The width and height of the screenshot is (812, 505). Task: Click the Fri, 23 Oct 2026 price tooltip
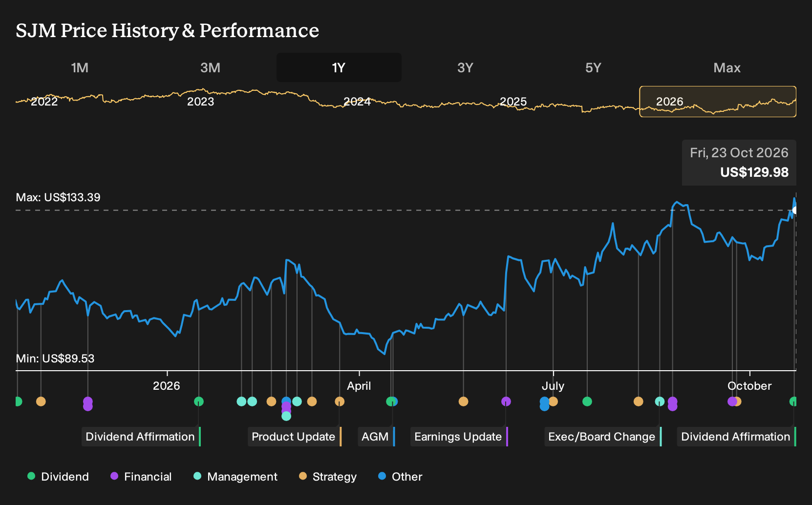[x=739, y=163]
